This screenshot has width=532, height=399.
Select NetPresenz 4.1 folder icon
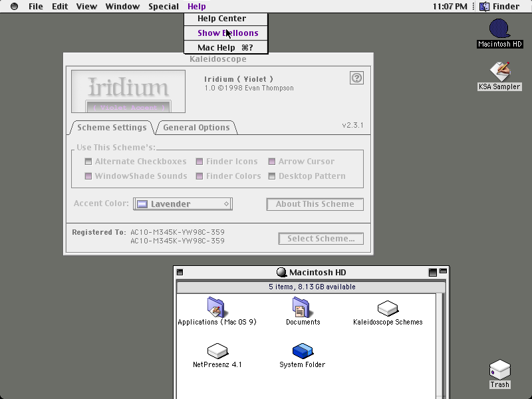tap(217, 351)
